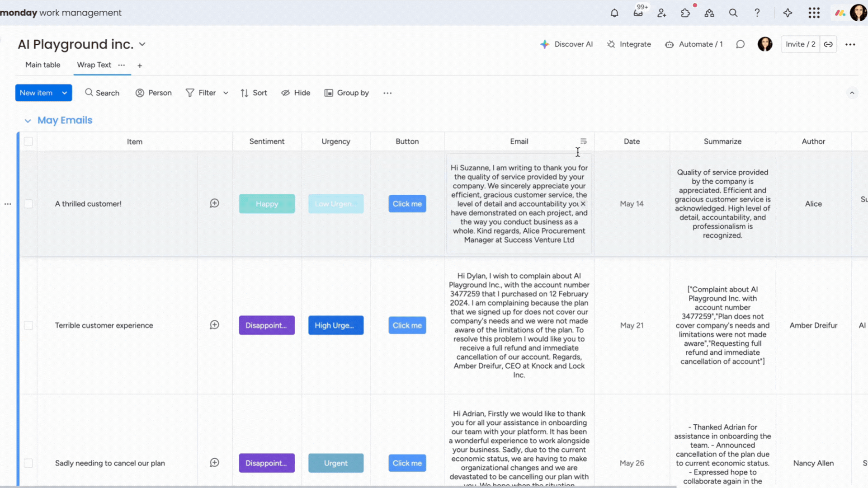Click the monday logo icon near avatar
The height and width of the screenshot is (488, 868).
840,13
